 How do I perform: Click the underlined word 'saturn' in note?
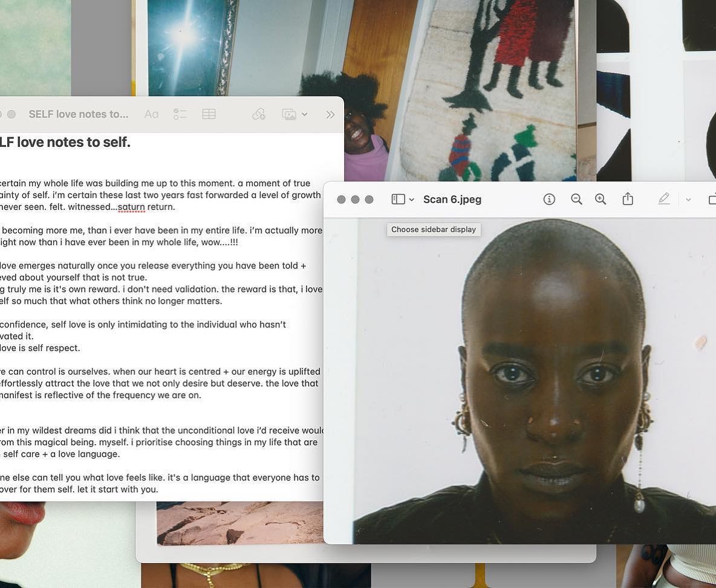[131, 207]
